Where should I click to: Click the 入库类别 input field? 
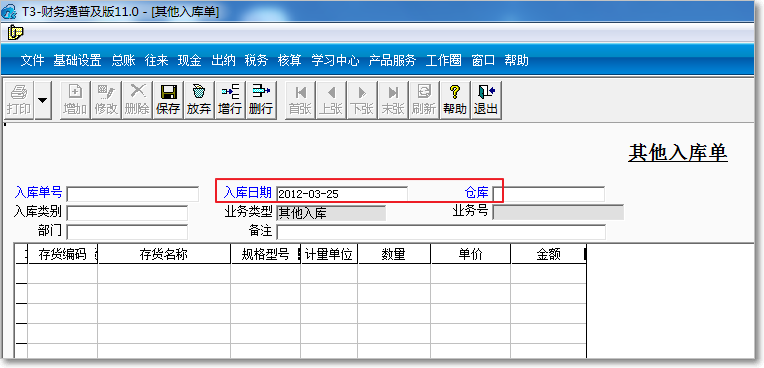pos(127,213)
